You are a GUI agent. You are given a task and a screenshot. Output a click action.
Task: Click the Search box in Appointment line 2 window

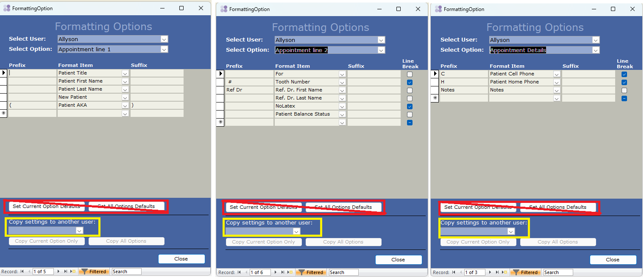click(343, 272)
